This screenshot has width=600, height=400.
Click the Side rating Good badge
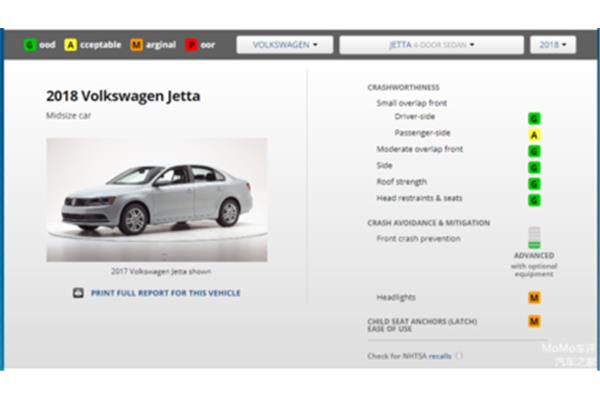534,167
